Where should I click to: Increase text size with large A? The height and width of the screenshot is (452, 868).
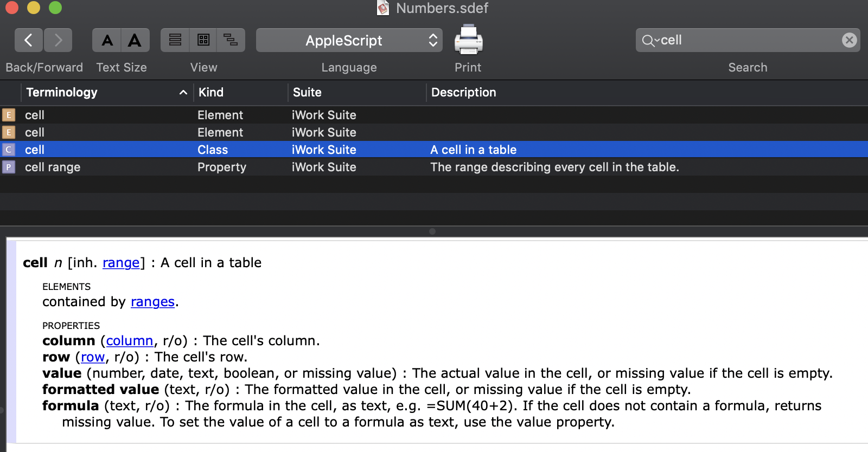(x=135, y=40)
